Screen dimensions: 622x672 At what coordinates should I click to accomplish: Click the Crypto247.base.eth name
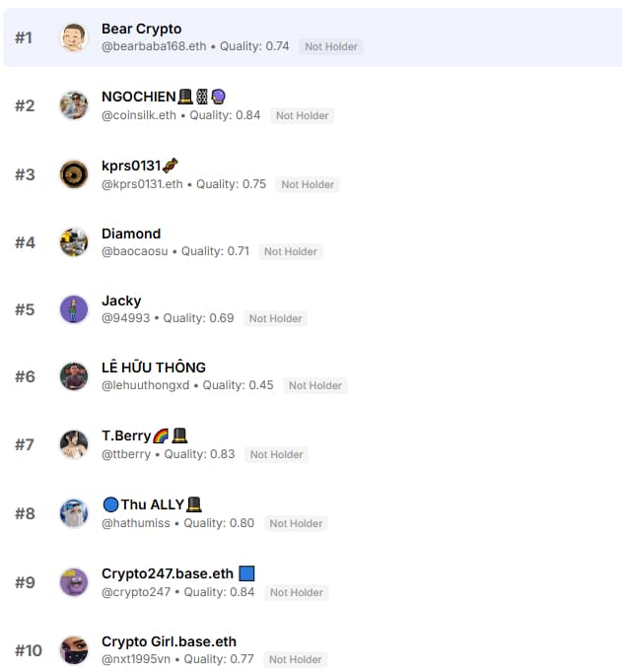(168, 573)
